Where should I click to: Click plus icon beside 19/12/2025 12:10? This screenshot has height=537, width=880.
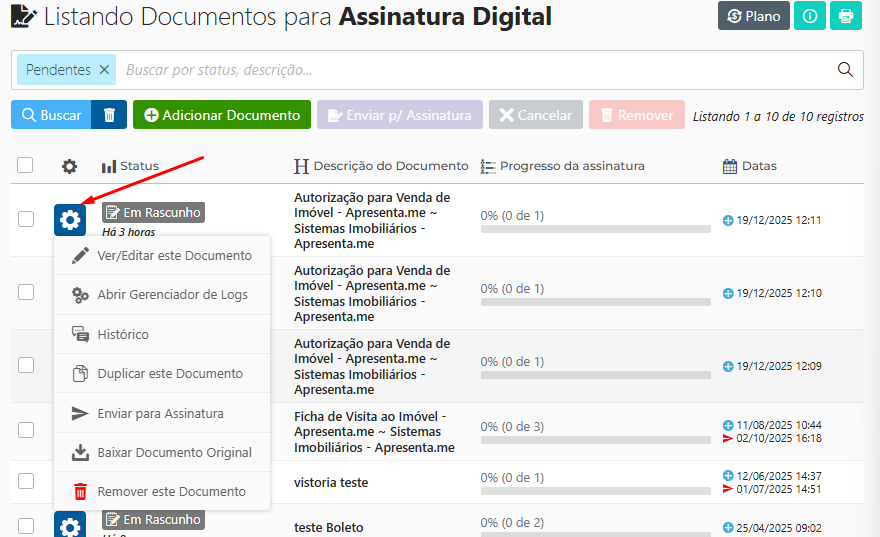[x=728, y=293]
